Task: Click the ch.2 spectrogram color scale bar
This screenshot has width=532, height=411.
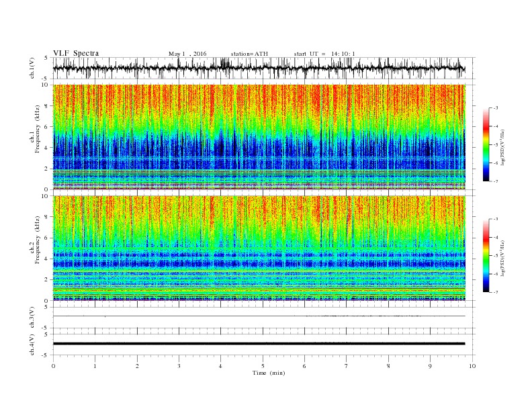Action: click(486, 255)
